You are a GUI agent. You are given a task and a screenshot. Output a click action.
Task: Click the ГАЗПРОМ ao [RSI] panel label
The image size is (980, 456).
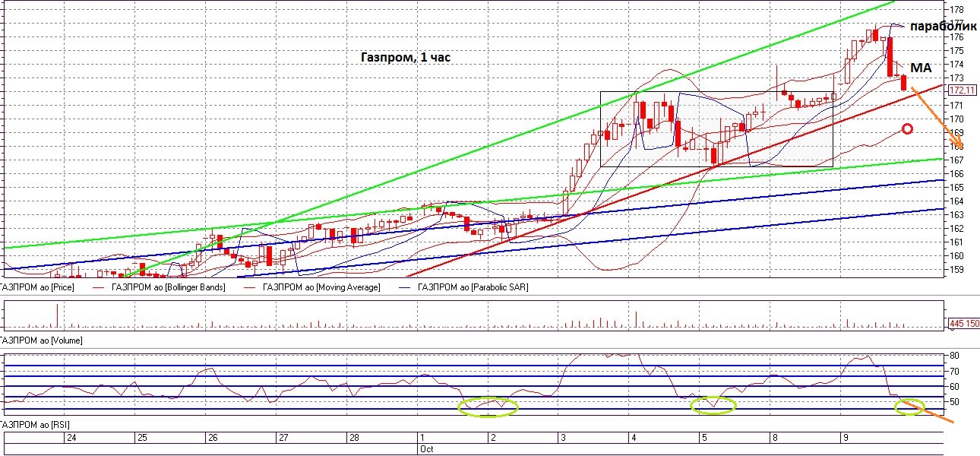pos(34,423)
